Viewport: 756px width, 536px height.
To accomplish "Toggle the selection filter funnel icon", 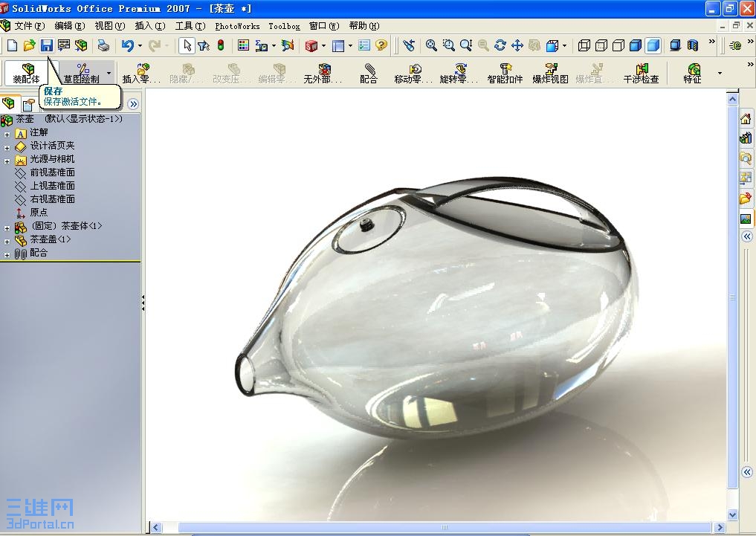I will tap(204, 45).
